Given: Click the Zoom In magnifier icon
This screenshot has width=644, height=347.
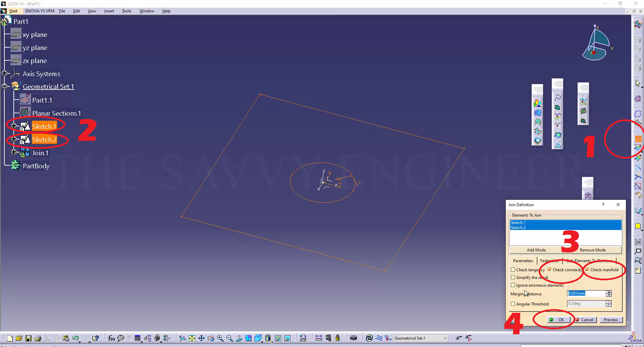Looking at the screenshot, I should pyautogui.click(x=220, y=338).
